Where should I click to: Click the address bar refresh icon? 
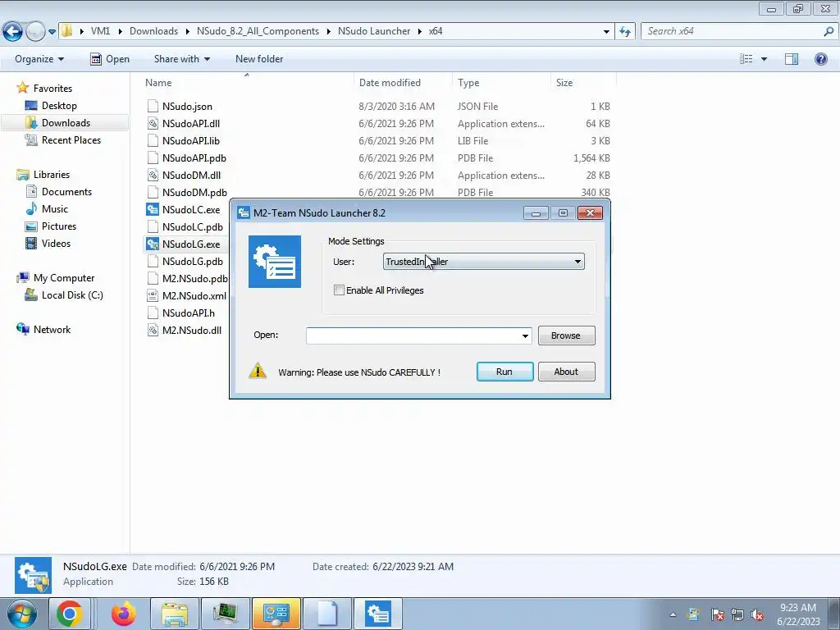(624, 32)
